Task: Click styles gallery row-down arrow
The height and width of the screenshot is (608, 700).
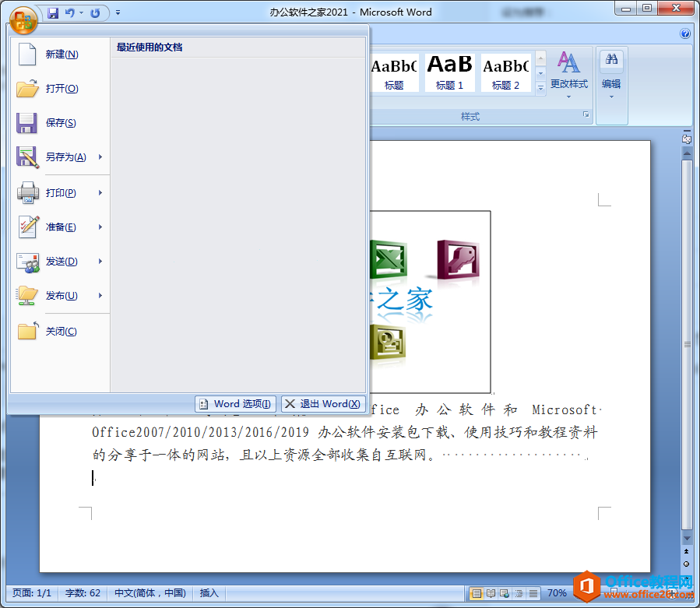Action: click(540, 73)
